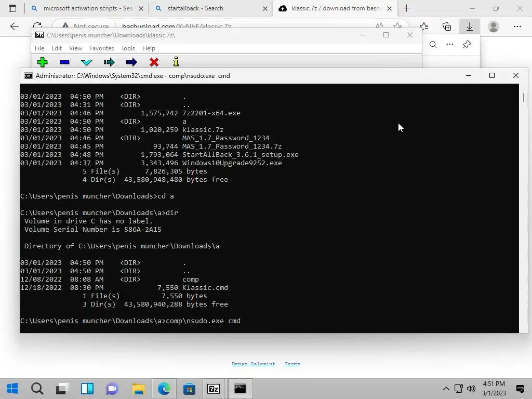Viewport: 532px width, 399px height.
Task: Open the Edge Downloads icon
Action: [470, 26]
